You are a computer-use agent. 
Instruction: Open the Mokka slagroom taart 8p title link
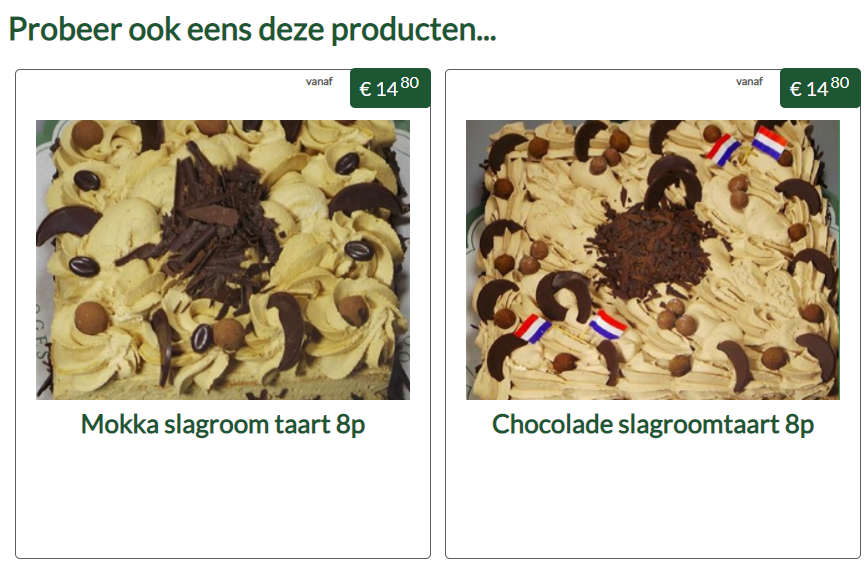(x=223, y=425)
